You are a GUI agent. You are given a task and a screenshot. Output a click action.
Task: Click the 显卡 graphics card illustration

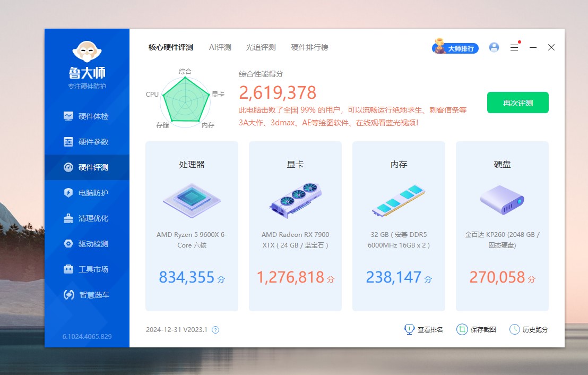coord(296,200)
